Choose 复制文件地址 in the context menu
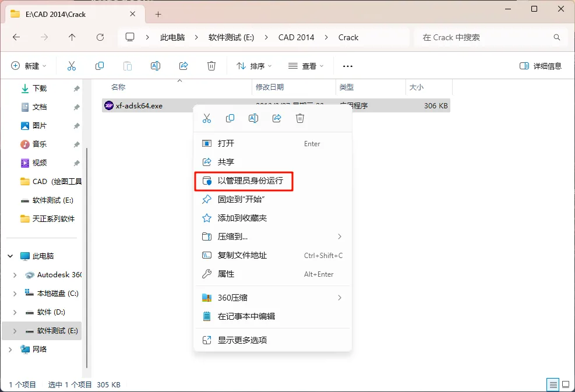The image size is (575, 392). click(x=273, y=255)
